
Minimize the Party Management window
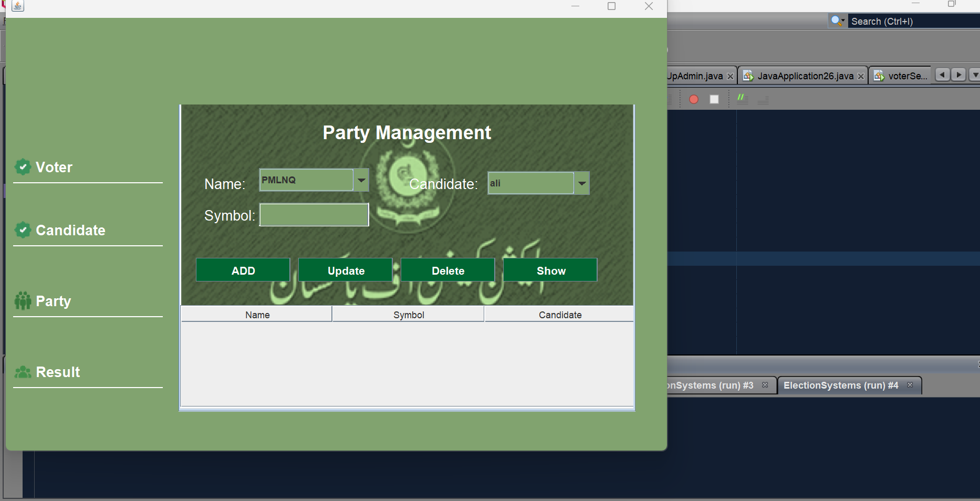[x=575, y=6]
